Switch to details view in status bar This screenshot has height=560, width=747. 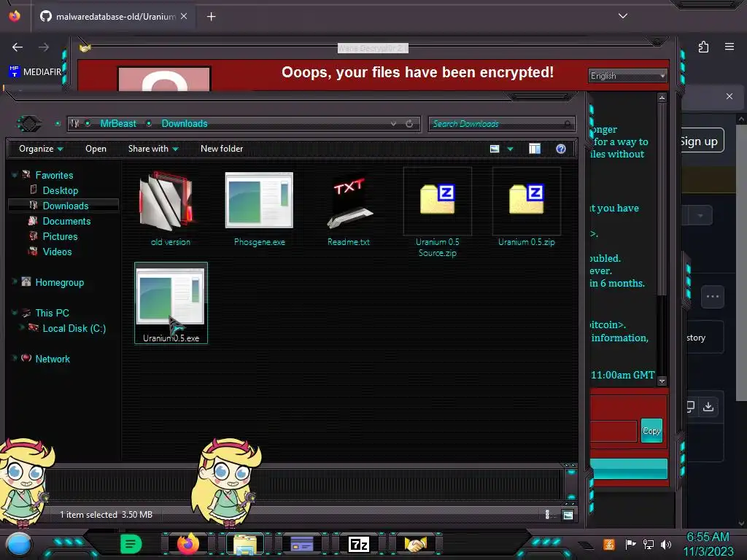point(547,515)
